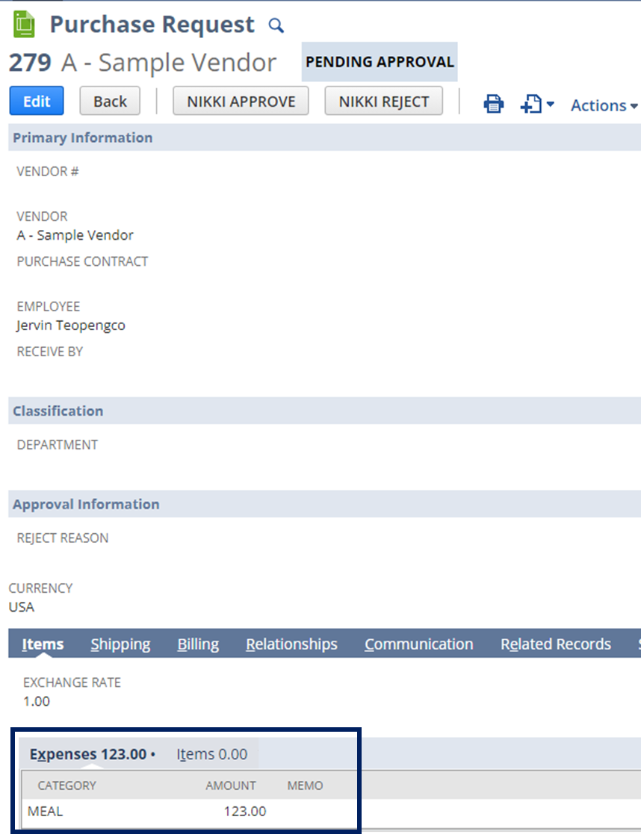Open the make-copy document icon dropdown

[537, 103]
